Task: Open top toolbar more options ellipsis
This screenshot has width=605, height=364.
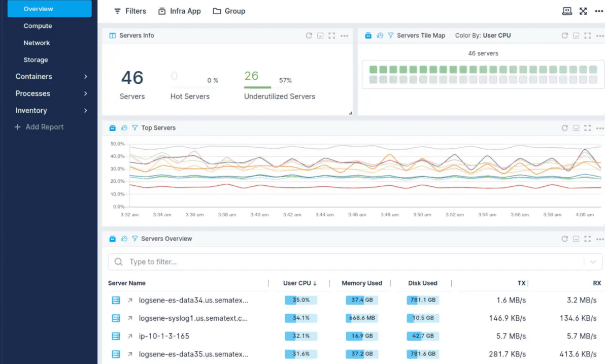Action: (599, 11)
